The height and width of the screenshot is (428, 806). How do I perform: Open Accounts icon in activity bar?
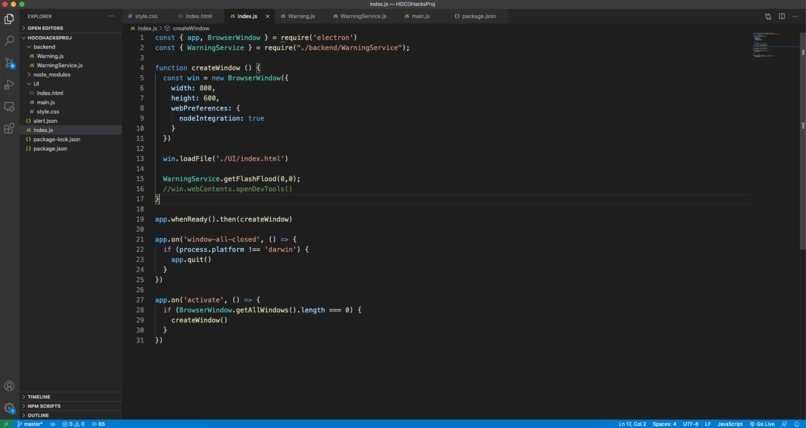(9, 386)
